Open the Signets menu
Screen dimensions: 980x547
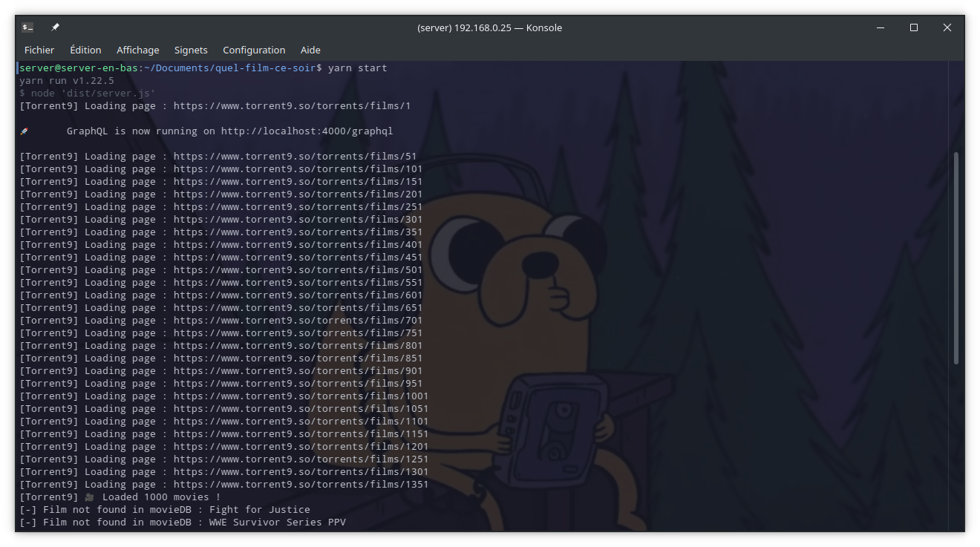pyautogui.click(x=191, y=50)
